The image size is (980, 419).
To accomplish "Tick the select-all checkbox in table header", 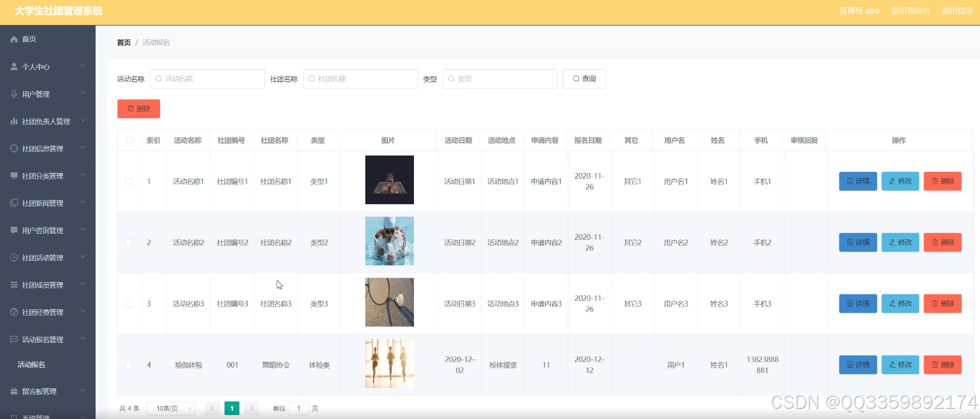I will click(x=129, y=141).
